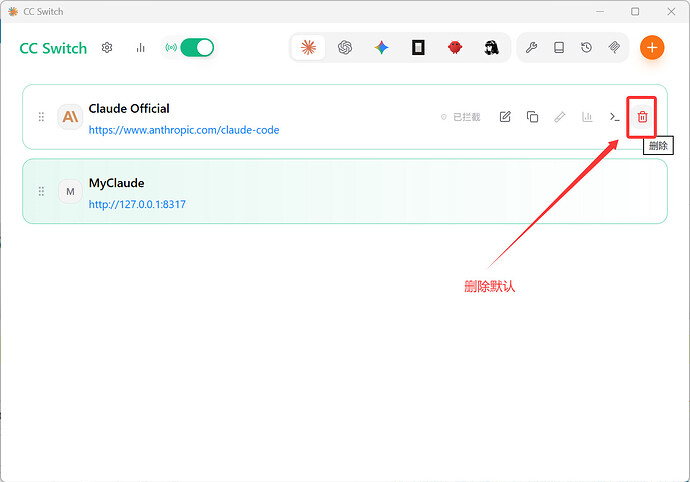690x482 pixels.
Task: Select the Claude app tab (orange starburst)
Action: (x=308, y=47)
